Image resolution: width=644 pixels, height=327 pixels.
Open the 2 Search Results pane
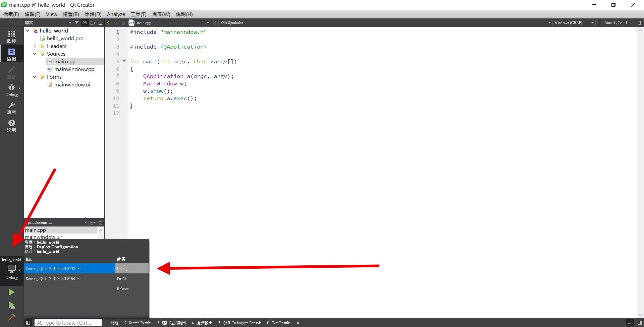coord(138,323)
